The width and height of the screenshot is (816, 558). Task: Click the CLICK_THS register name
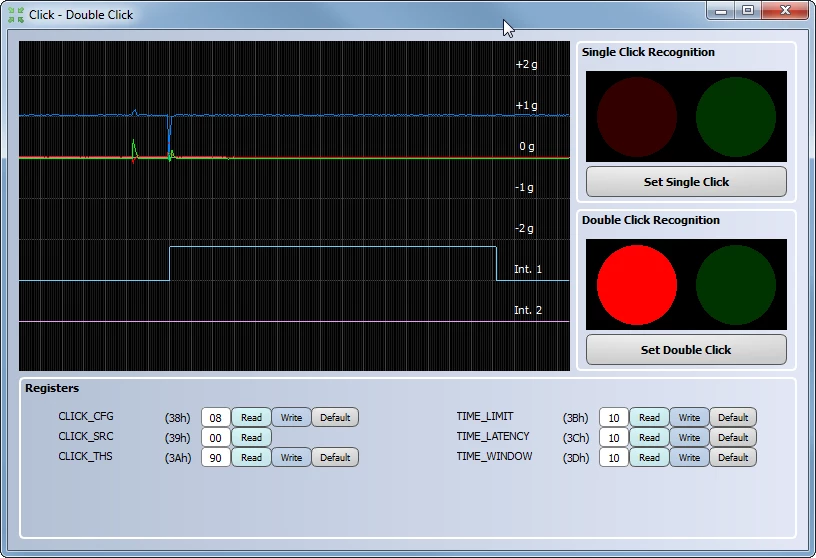point(85,456)
